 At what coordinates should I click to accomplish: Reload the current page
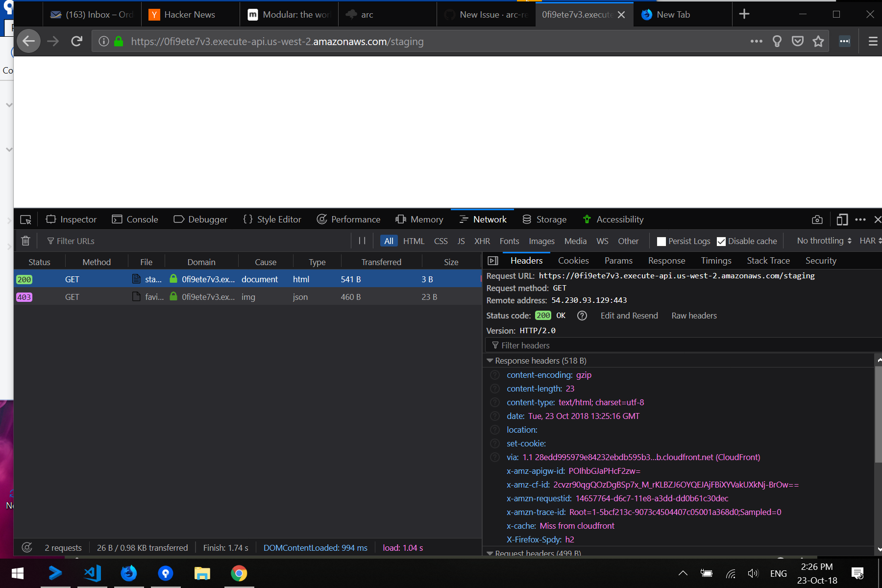pyautogui.click(x=76, y=41)
